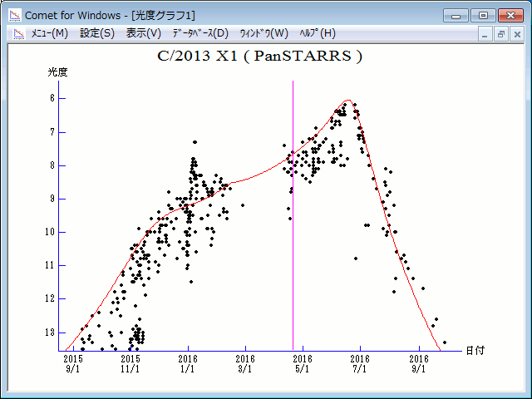The image size is (532, 399).
Task: Click the Comet for Windows title bar icon
Action: (x=15, y=15)
